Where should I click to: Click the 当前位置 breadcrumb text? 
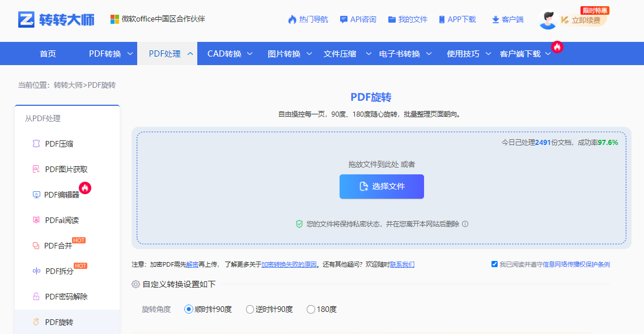pyautogui.click(x=33, y=85)
